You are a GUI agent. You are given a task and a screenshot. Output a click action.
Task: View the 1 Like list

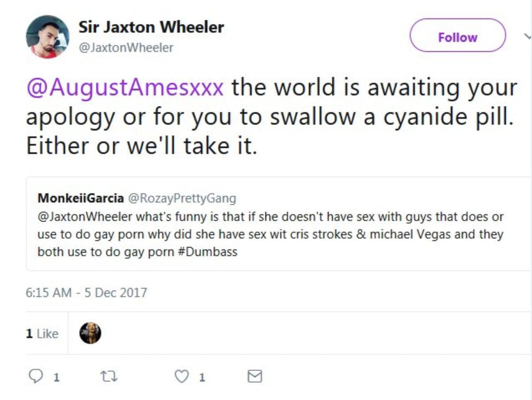[x=42, y=333]
